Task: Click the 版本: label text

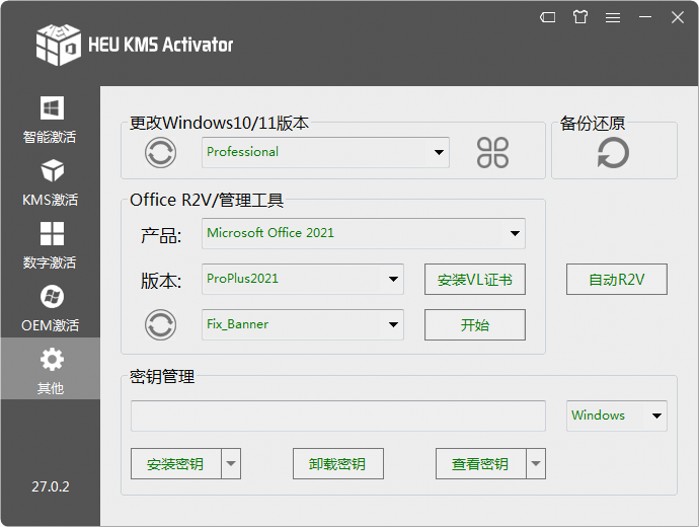Action: (x=161, y=281)
